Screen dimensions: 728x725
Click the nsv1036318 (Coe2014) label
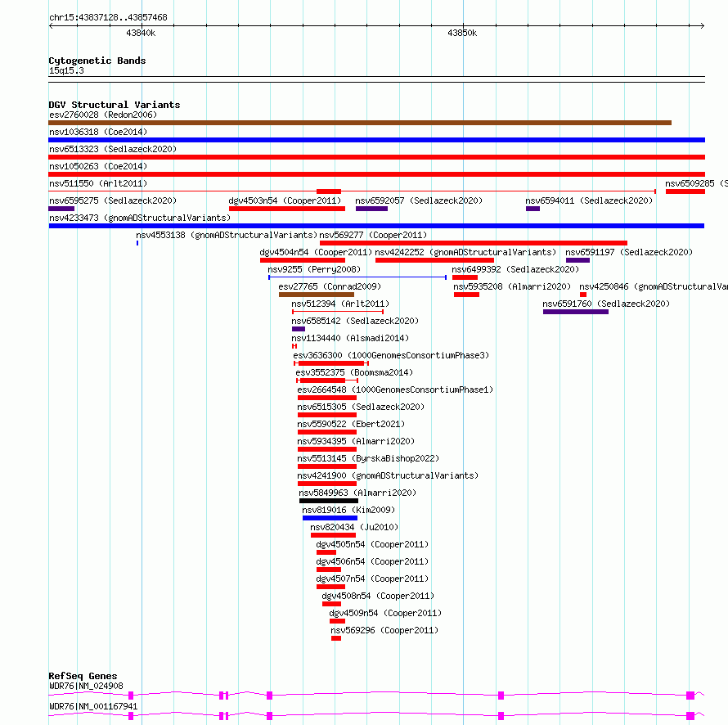pyautogui.click(x=98, y=132)
